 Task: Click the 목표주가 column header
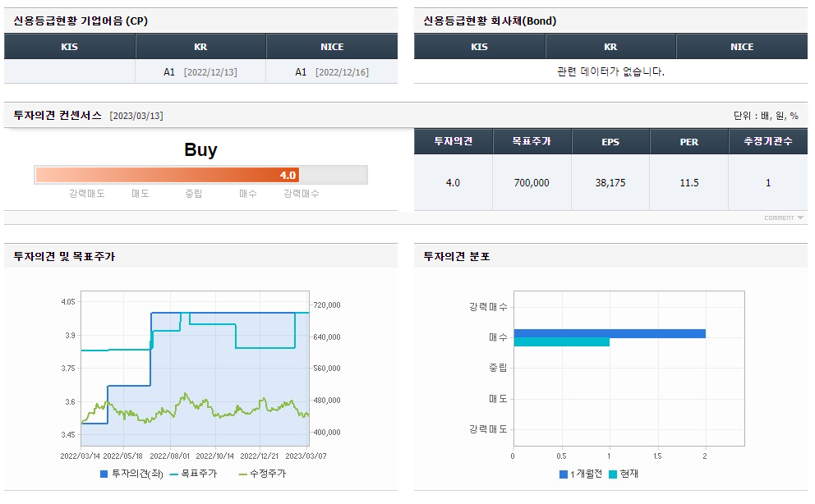click(x=532, y=142)
